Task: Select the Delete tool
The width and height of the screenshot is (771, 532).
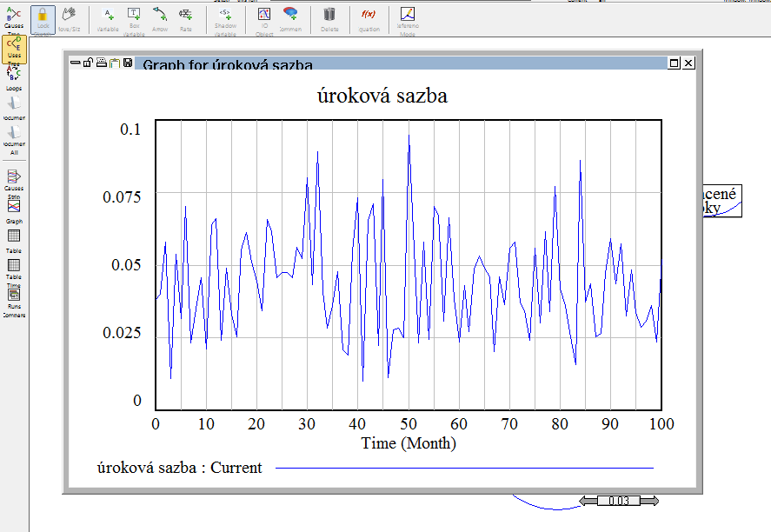Action: [x=329, y=17]
